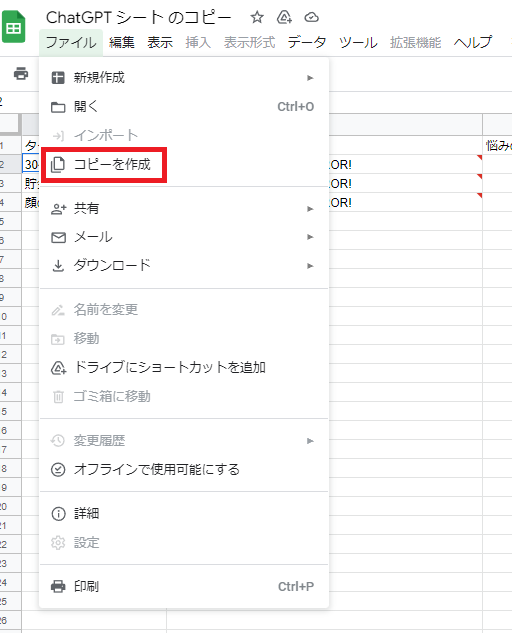The width and height of the screenshot is (512, 633).
Task: Click the Ctrl+O shortcut label
Action: (x=296, y=107)
